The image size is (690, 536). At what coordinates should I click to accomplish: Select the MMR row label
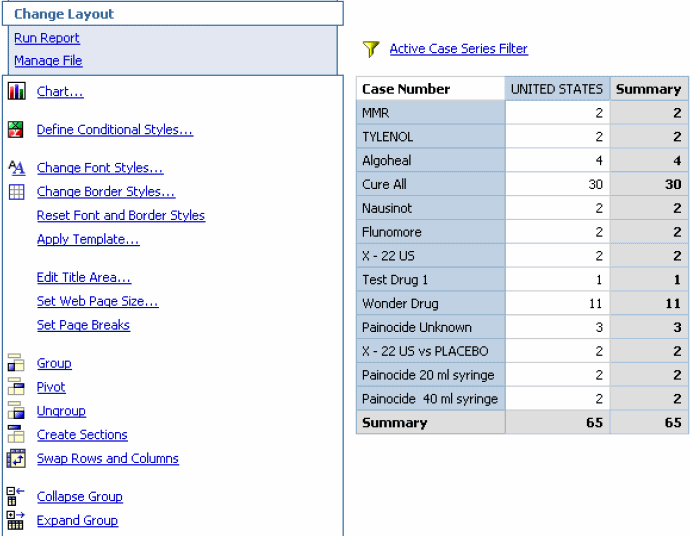[x=430, y=113]
